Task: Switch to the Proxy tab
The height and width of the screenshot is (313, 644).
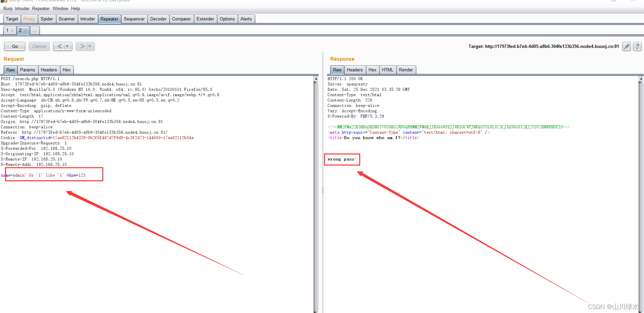Action: [29, 19]
